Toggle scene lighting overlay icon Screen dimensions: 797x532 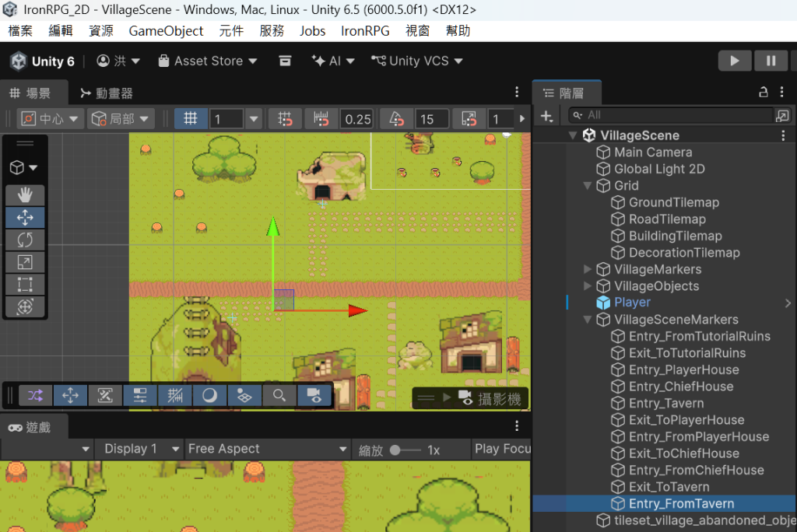[209, 396]
